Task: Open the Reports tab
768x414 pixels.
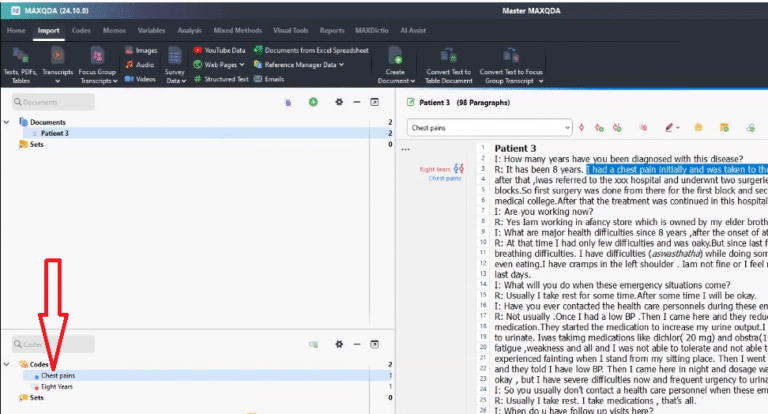Action: pyautogui.click(x=332, y=30)
